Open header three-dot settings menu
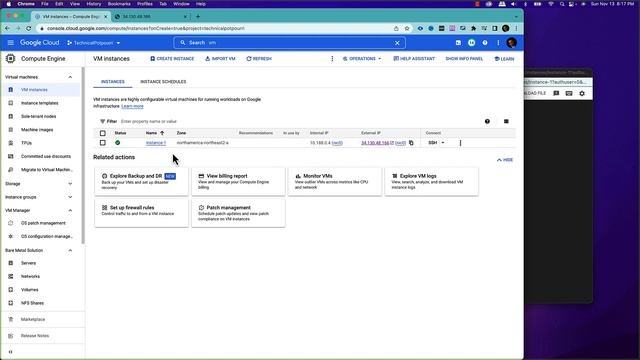This screenshot has height=360, width=640. [498, 42]
